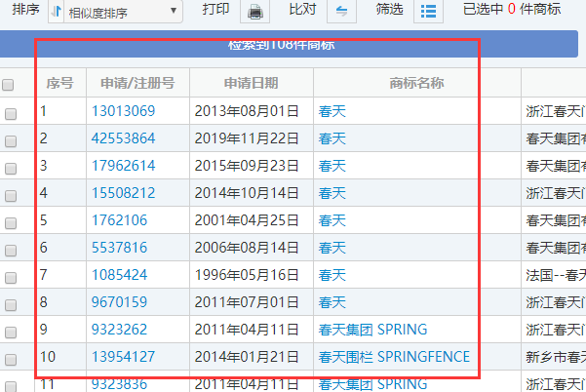
Task: Open 春天 trademark in row 6
Action: tap(332, 248)
